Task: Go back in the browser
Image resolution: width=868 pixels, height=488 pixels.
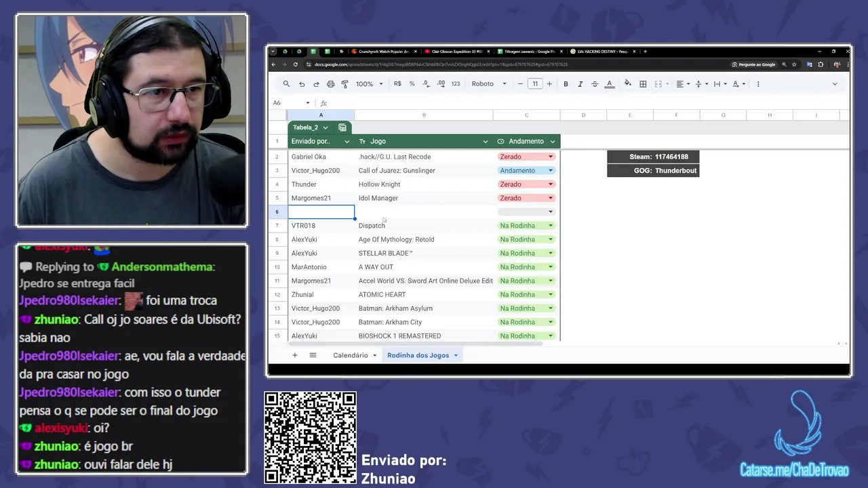Action: pos(274,64)
